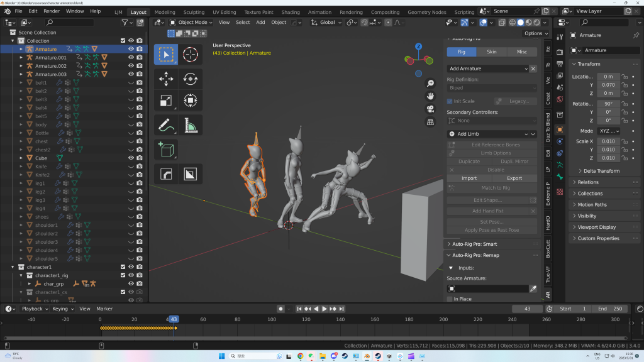Open the Bone properties tab icon

pyautogui.click(x=560, y=177)
